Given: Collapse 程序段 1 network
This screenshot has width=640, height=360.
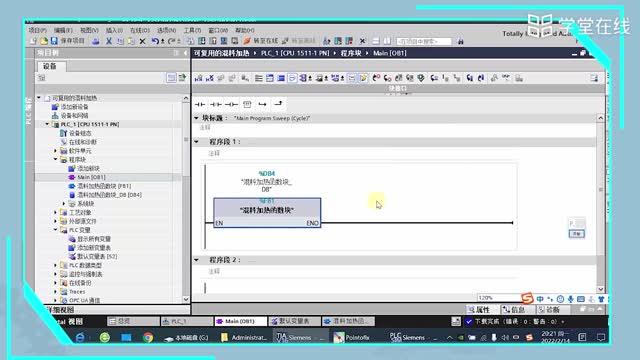Looking at the screenshot, I should coord(197,142).
